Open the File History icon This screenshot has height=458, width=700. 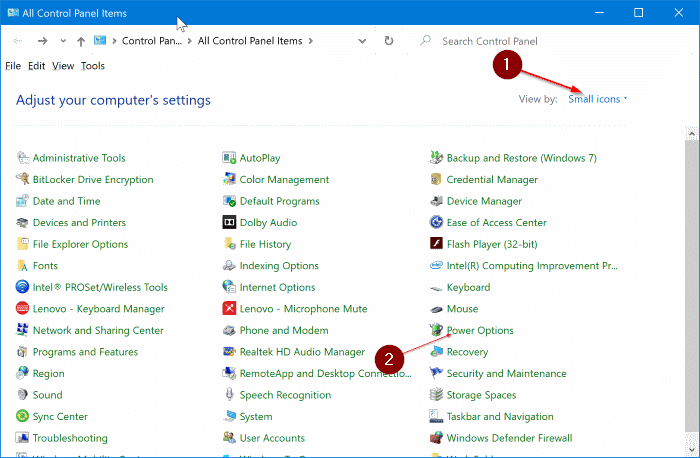tap(229, 244)
